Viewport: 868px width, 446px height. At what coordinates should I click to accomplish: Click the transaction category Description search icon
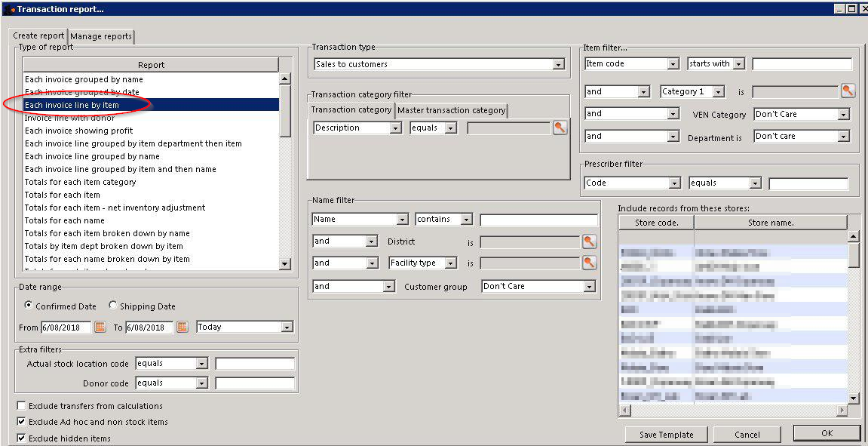560,128
